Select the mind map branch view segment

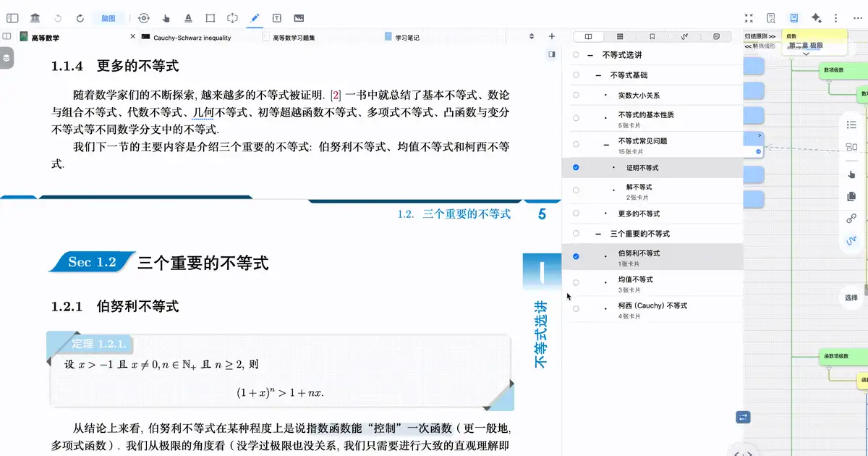(684, 36)
